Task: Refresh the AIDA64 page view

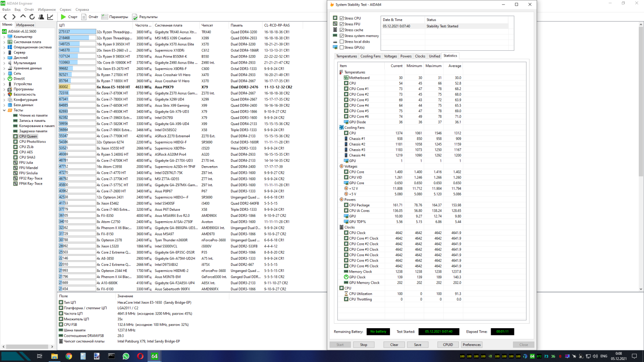Action: pyautogui.click(x=32, y=17)
